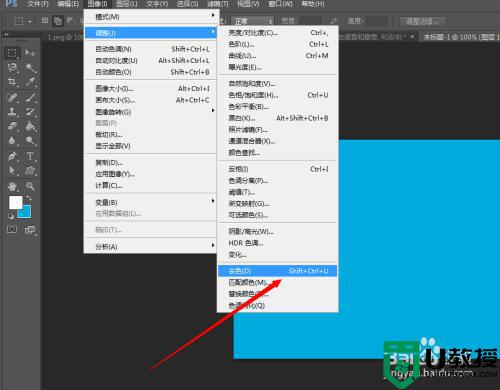Open the 窗口(W) menu

coord(281,4)
